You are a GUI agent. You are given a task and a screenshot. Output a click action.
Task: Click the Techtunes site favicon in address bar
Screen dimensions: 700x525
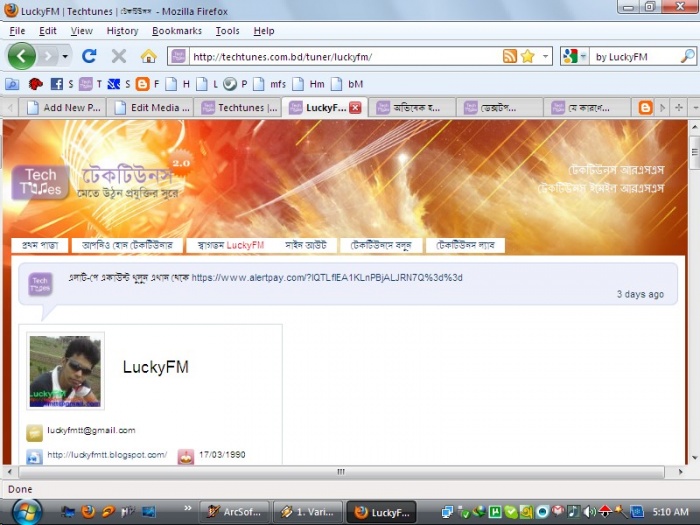[178, 57]
